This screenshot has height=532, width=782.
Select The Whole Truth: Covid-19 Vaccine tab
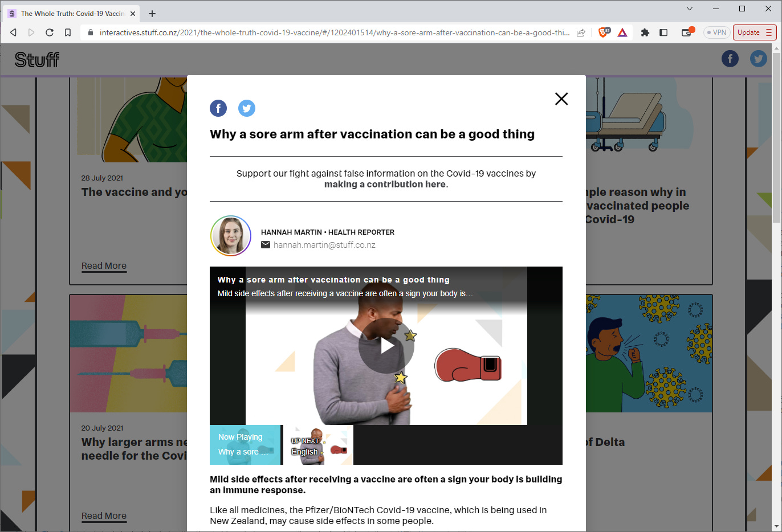tap(72, 14)
